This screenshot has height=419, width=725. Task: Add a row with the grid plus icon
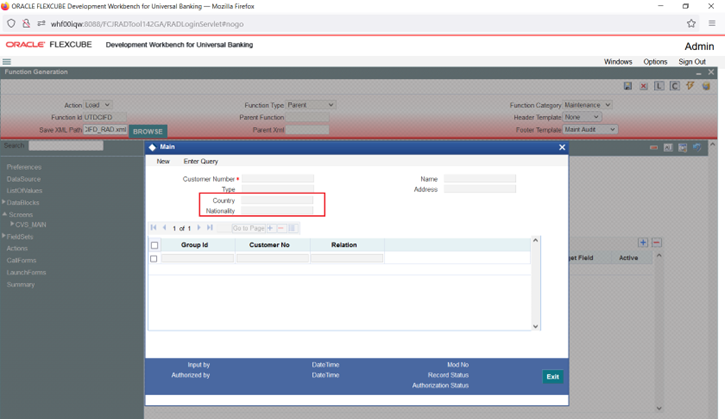click(x=270, y=228)
